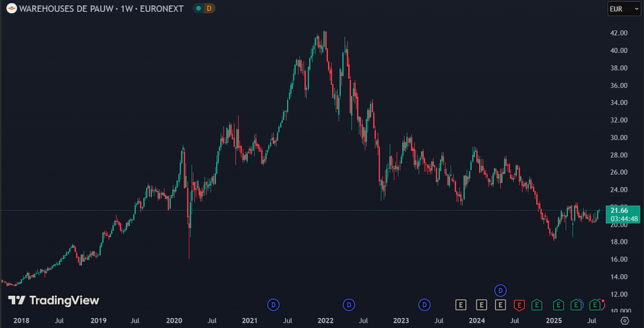Click the green E marker overlapping blue circle
The height and width of the screenshot is (328, 644).
pos(576,305)
